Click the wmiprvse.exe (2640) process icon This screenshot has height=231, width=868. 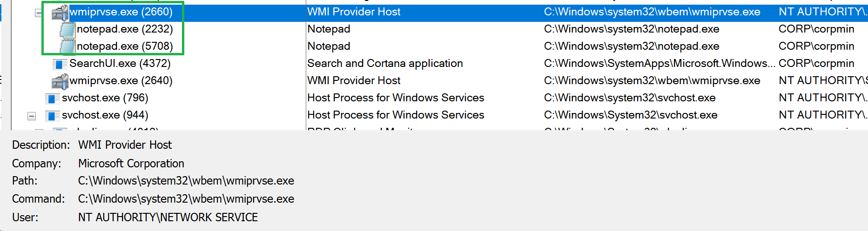coord(60,81)
